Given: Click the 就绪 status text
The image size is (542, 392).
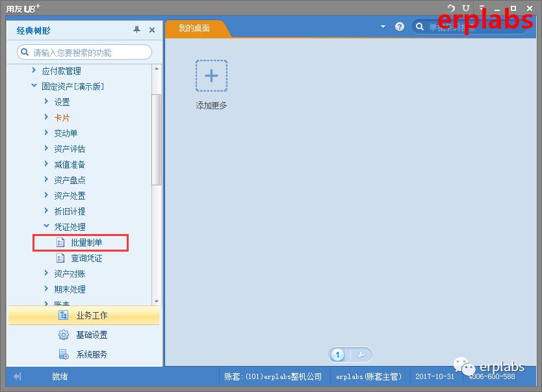Looking at the screenshot, I should click(60, 376).
